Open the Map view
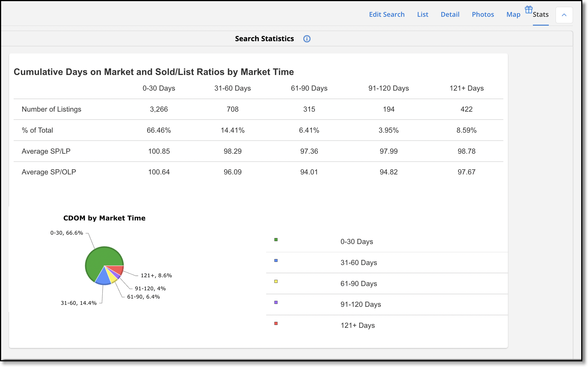Image resolution: width=588 pixels, height=367 pixels. coord(513,14)
